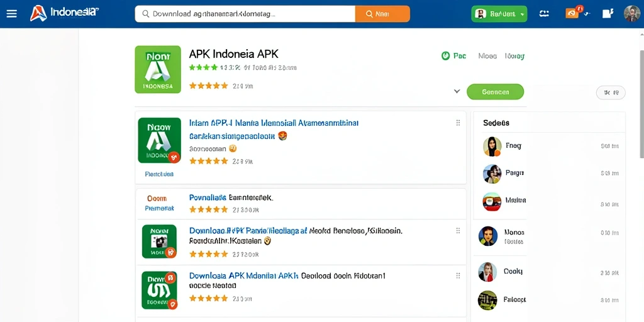This screenshot has width=644, height=322.
Task: Open more options dots for Panie result
Action: click(458, 231)
